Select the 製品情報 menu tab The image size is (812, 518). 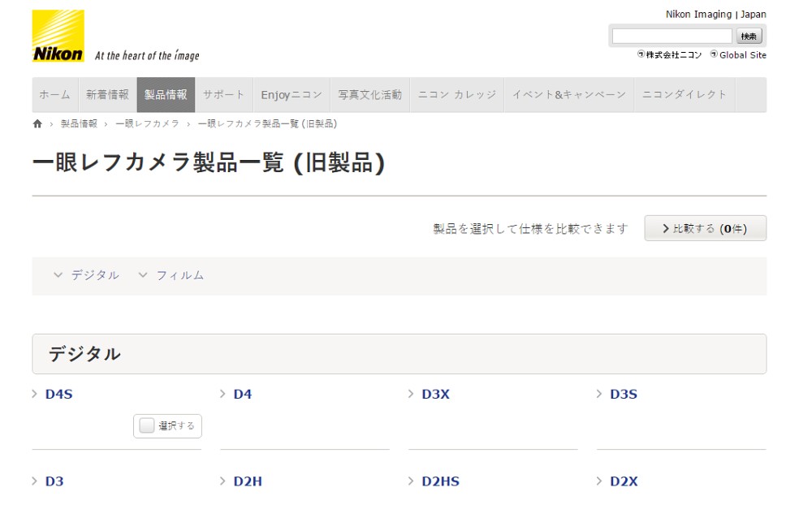[166, 95]
